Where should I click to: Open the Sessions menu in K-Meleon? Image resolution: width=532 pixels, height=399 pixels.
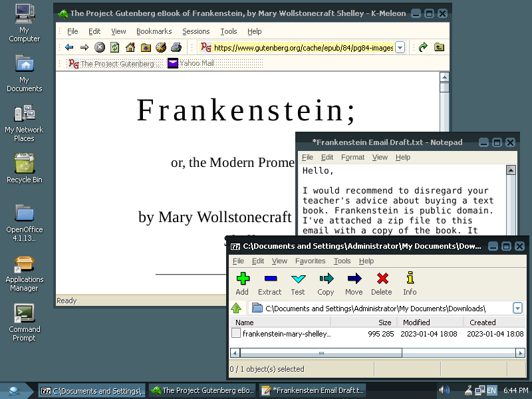pyautogui.click(x=196, y=31)
